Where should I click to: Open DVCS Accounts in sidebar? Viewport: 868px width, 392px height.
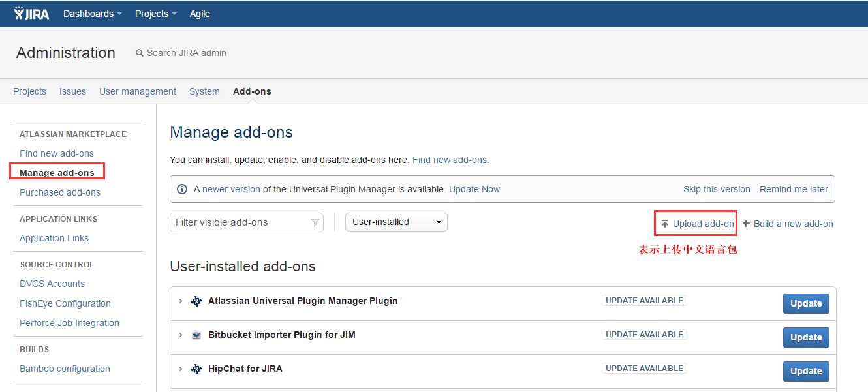click(52, 284)
